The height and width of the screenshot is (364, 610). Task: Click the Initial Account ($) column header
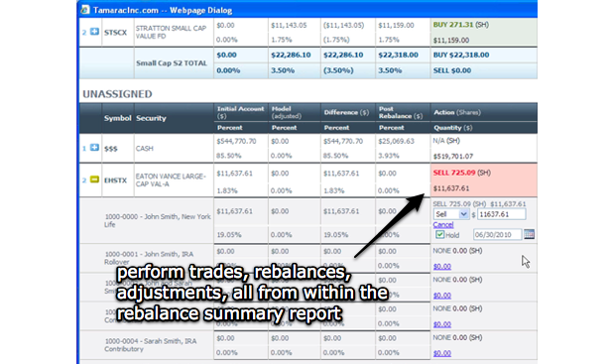240,112
